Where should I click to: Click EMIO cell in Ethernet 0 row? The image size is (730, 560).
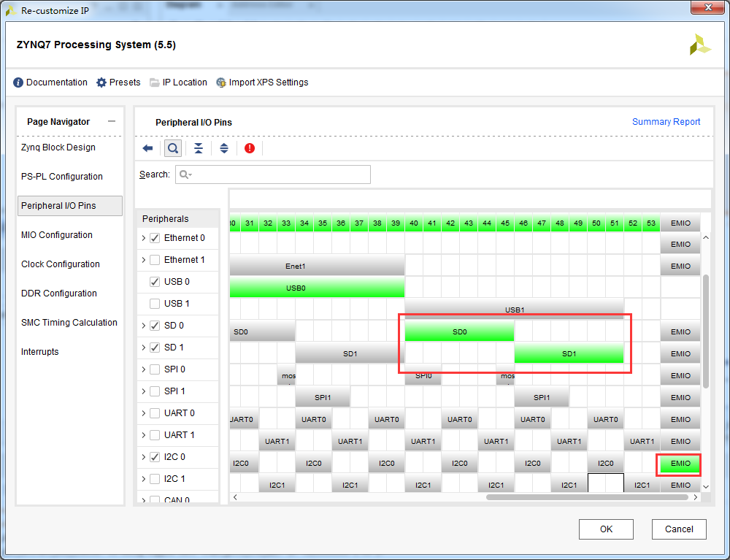click(x=680, y=244)
